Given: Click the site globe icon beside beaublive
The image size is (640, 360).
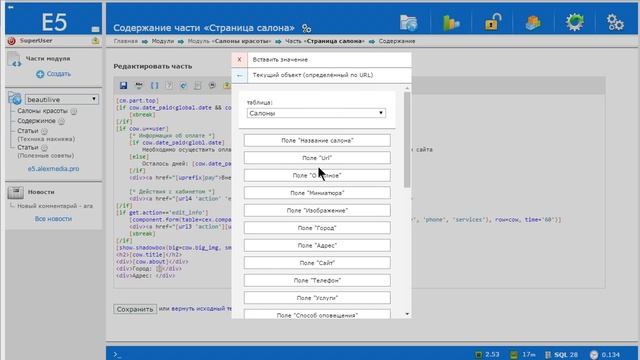Looking at the screenshot, I should [x=15, y=98].
